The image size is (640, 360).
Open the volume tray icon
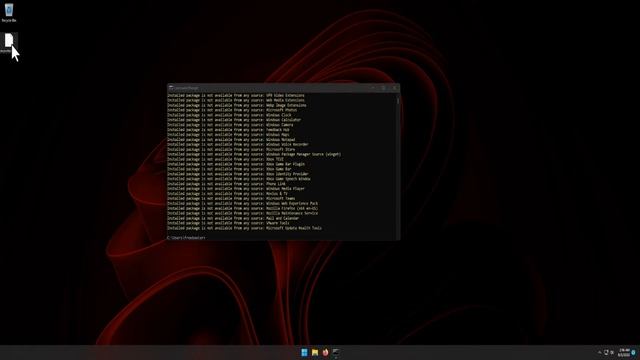(612, 352)
